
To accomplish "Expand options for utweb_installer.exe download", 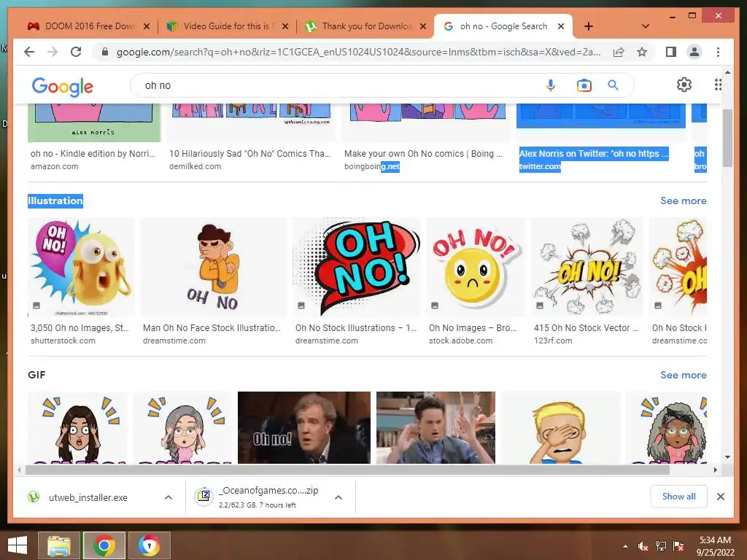I will pos(169,497).
